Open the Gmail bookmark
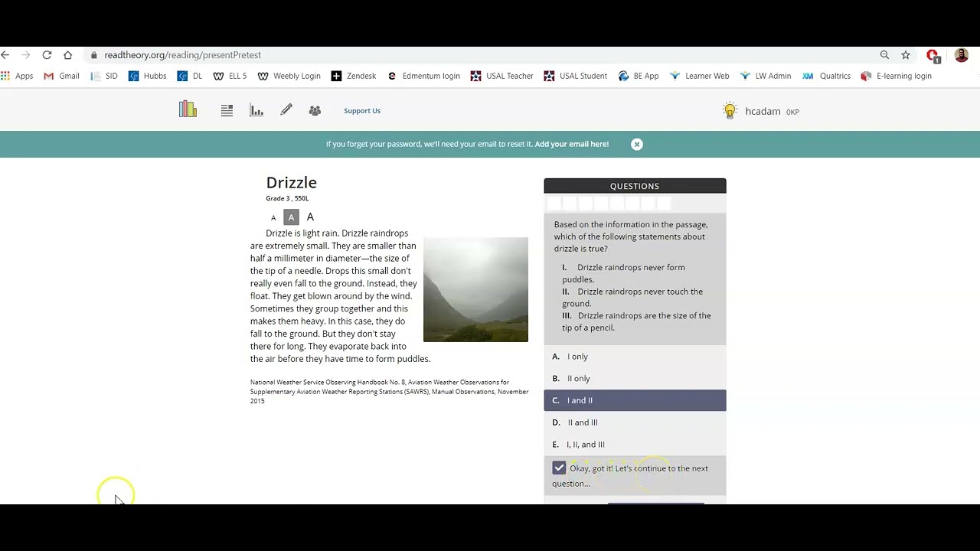 (61, 76)
